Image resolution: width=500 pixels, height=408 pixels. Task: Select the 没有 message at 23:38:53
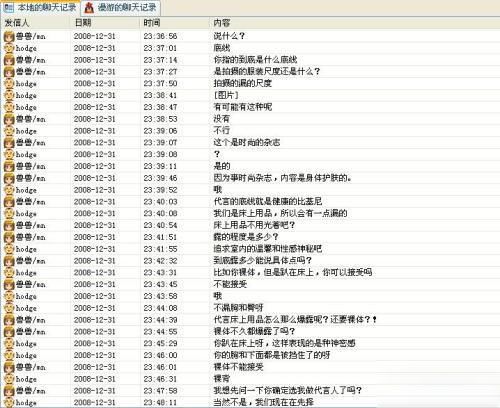(x=250, y=119)
